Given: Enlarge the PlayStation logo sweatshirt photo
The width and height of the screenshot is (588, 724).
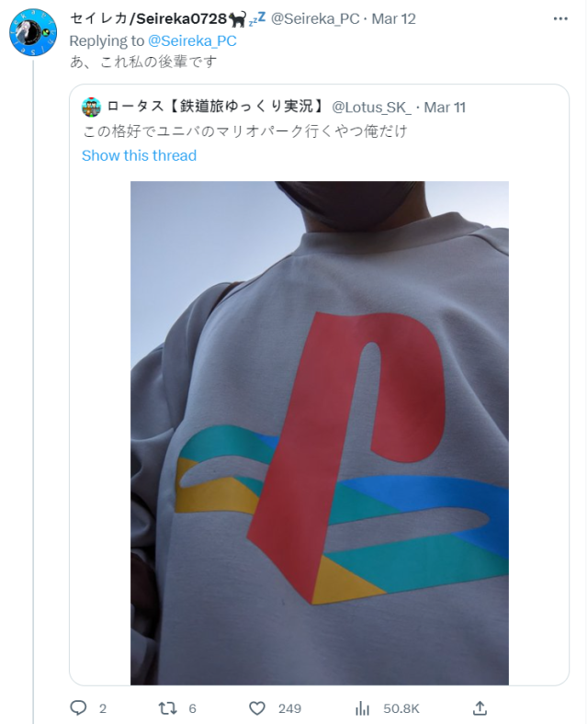Looking at the screenshot, I should [320, 433].
